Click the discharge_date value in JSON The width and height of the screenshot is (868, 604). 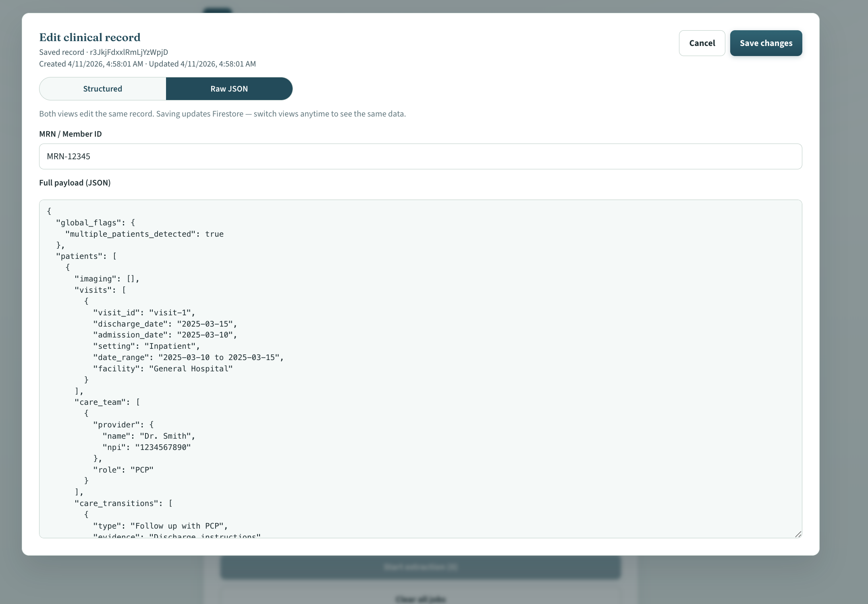205,324
